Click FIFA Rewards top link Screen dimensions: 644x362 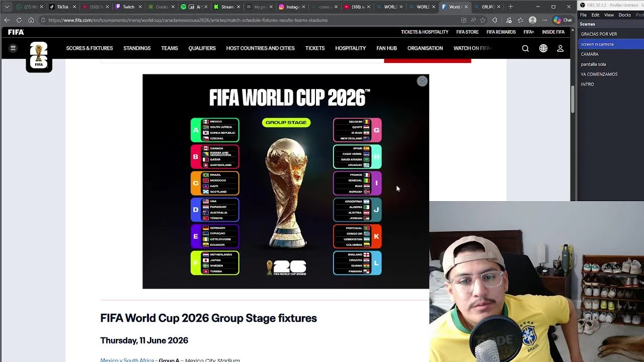pos(501,32)
